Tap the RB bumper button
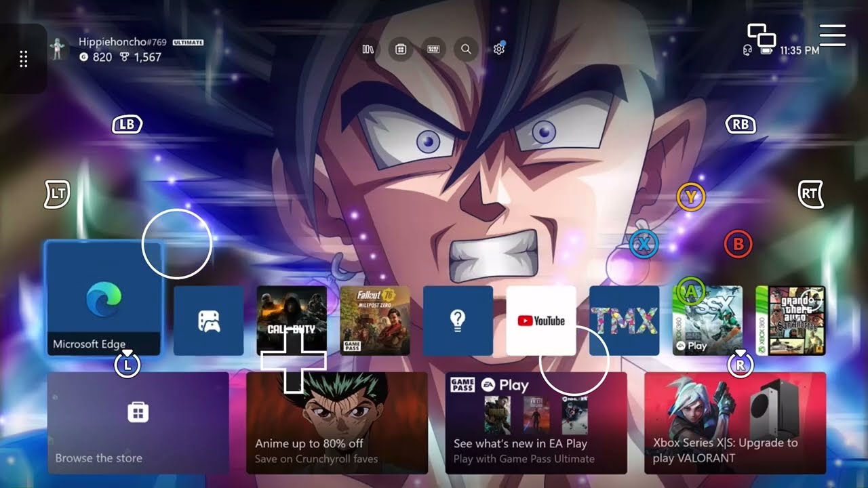The height and width of the screenshot is (488, 868). tap(741, 125)
